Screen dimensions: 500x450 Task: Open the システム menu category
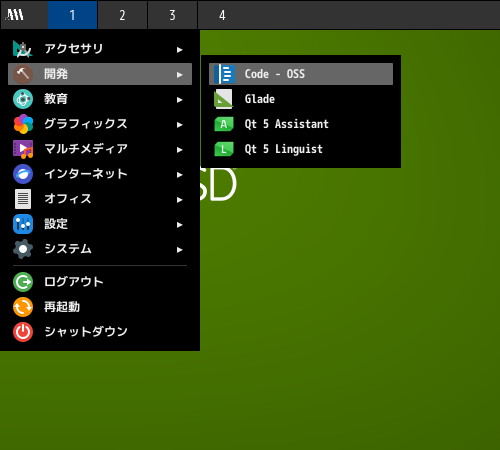tap(100, 249)
